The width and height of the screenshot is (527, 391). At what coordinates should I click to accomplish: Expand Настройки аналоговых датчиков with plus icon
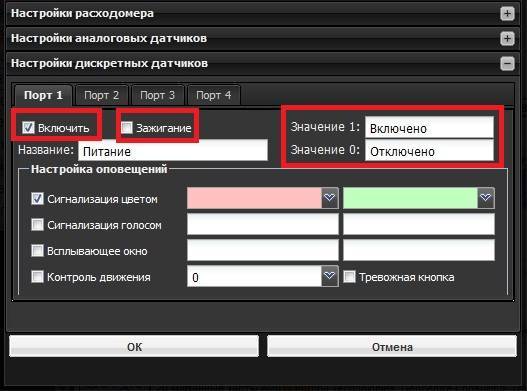(508, 39)
